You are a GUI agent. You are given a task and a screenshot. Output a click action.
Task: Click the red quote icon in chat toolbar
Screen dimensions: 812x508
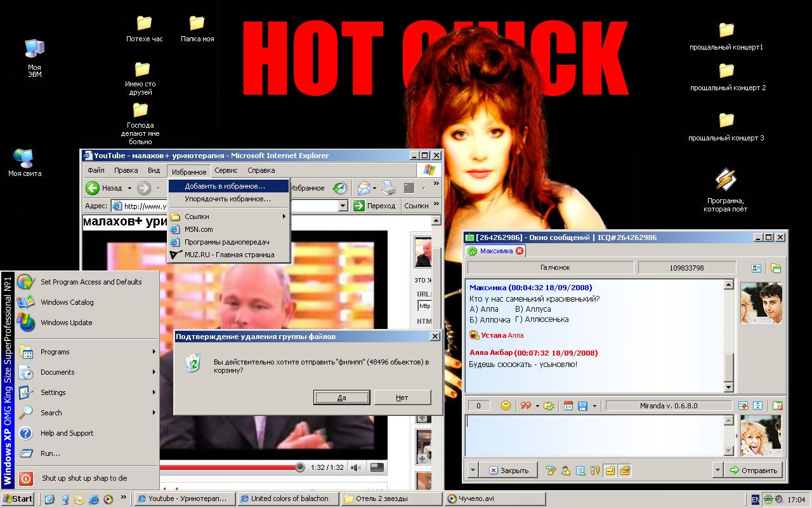click(x=525, y=406)
